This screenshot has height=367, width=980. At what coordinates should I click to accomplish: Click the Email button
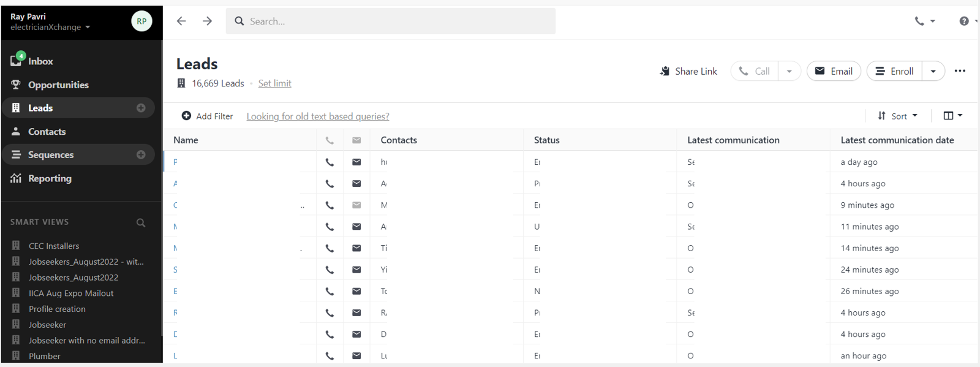pyautogui.click(x=834, y=71)
